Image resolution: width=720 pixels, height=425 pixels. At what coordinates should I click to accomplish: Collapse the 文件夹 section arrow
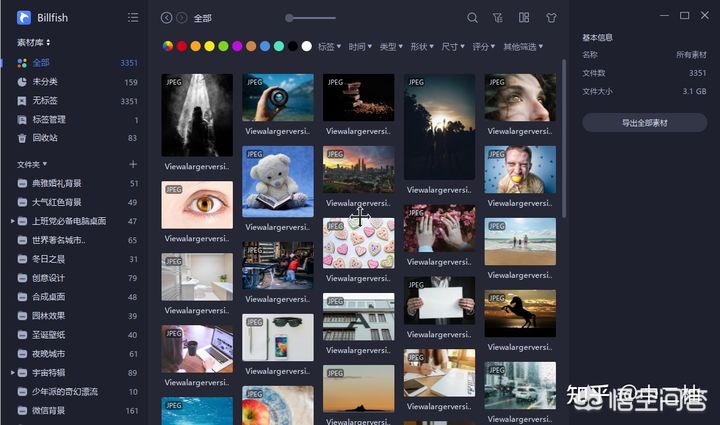pos(45,164)
